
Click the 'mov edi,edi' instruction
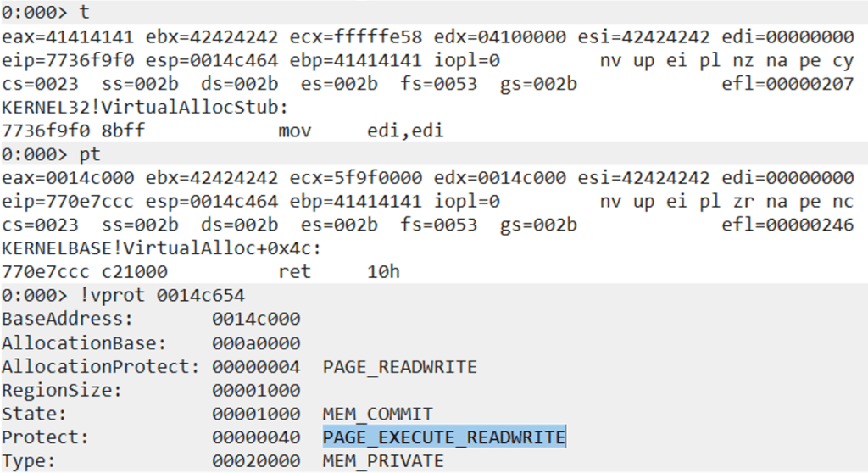pyautogui.click(x=360, y=131)
